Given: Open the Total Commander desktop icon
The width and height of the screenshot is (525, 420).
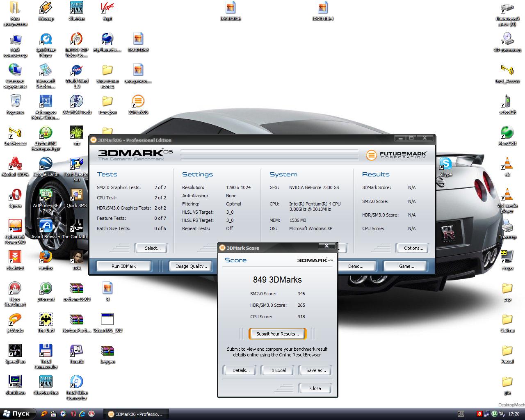Looking at the screenshot, I should point(46,356).
